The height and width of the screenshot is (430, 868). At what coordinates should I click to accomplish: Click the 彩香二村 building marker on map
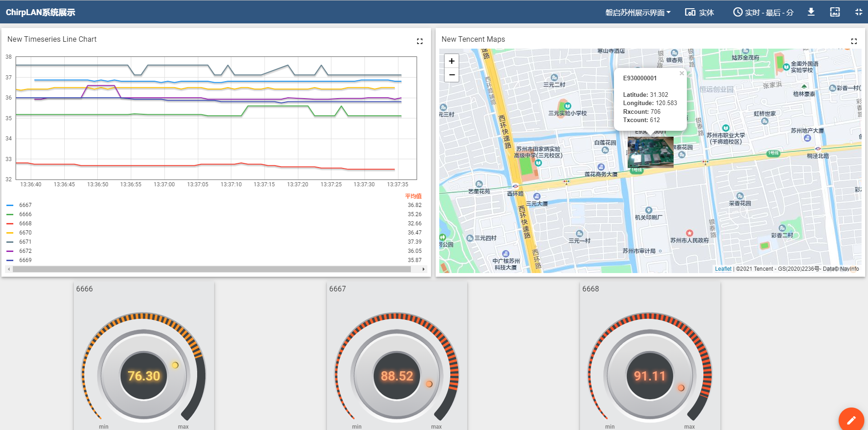[782, 228]
